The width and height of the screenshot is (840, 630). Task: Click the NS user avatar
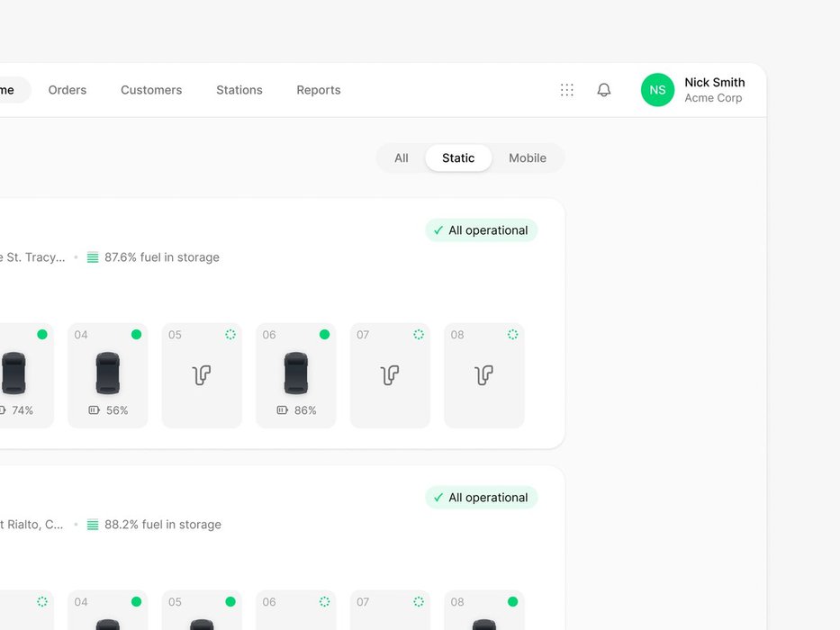pyautogui.click(x=657, y=90)
